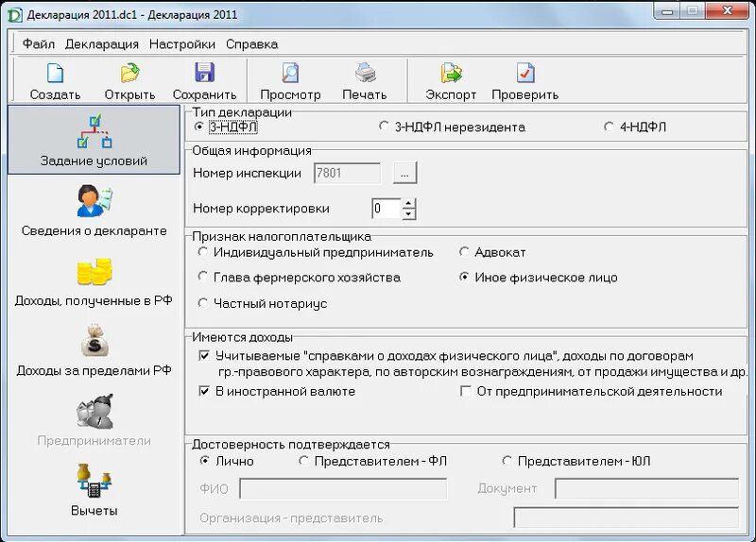Viewport: 756px width, 542px height.
Task: Open Задание условий sidebar section
Action: pos(94,140)
